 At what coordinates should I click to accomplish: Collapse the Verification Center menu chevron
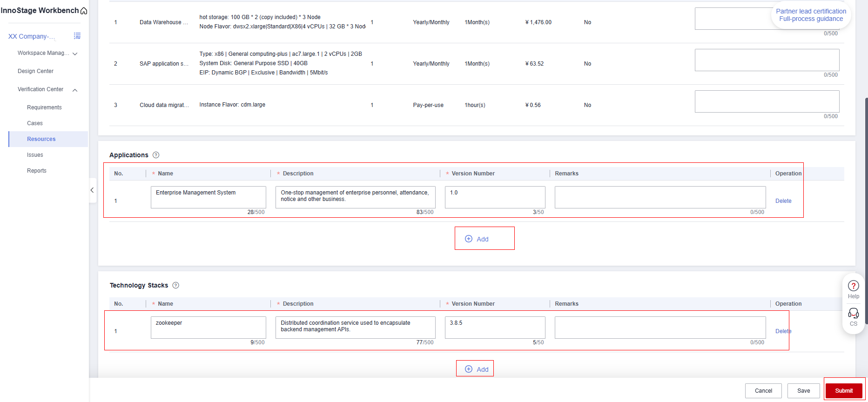pos(75,90)
